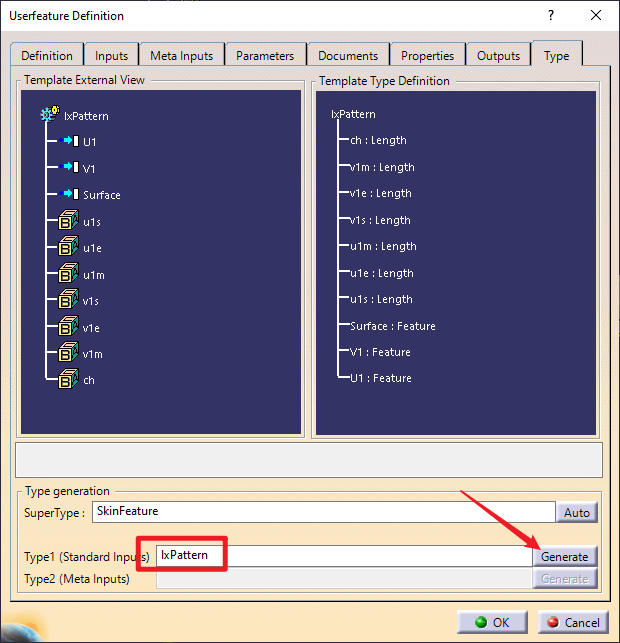
Task: Click the Cancel button
Action: tap(573, 622)
